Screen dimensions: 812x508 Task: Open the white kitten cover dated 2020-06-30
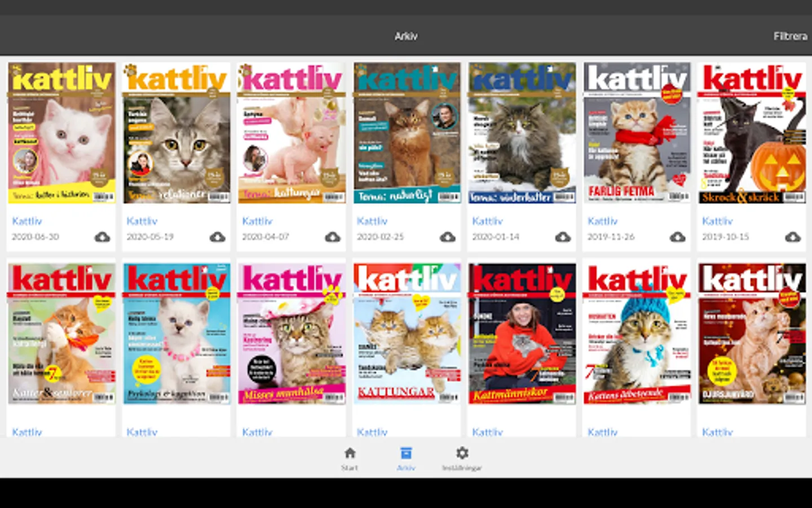(61, 133)
